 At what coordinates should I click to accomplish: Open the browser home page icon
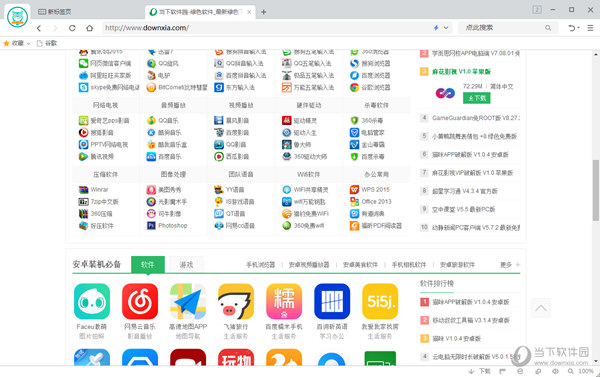point(90,28)
